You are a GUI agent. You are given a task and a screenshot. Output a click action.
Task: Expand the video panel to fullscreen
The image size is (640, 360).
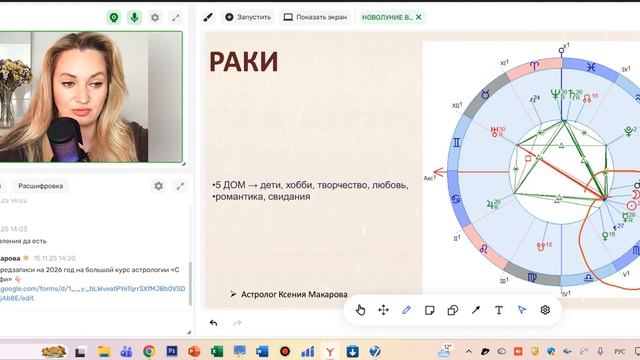point(176,18)
